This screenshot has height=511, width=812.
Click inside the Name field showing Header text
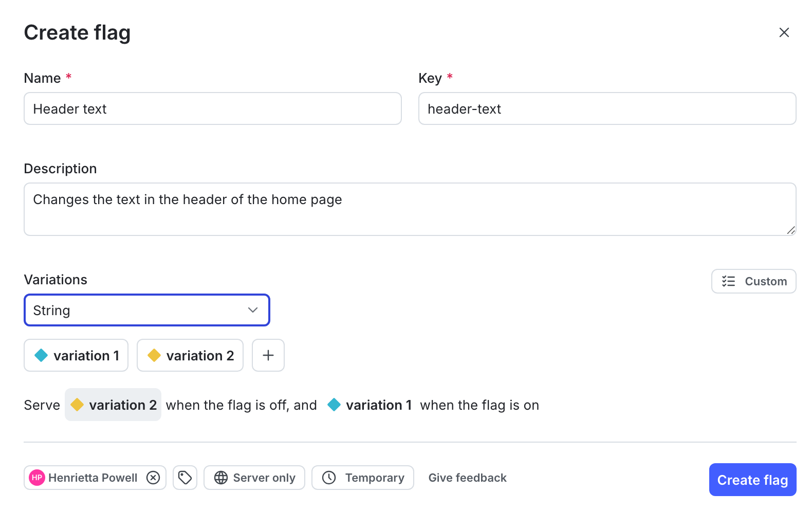click(x=212, y=108)
